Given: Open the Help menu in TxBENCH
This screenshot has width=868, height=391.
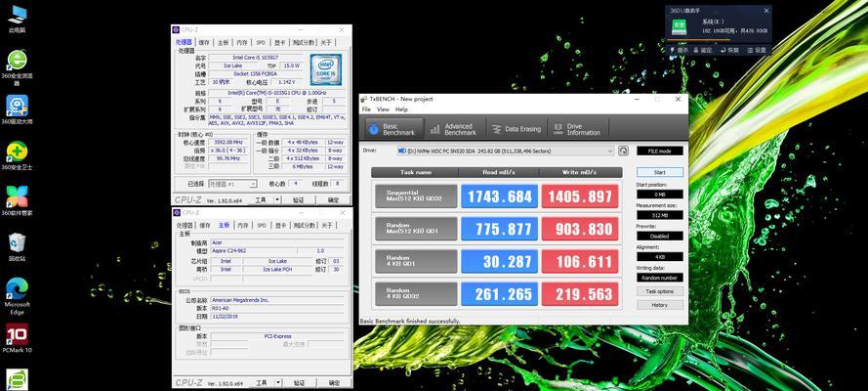Looking at the screenshot, I should click(401, 109).
